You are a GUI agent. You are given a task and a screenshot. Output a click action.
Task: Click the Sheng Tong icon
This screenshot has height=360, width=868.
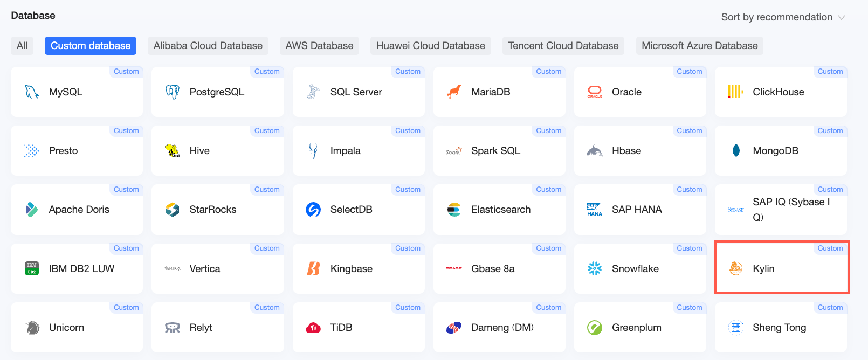(736, 327)
